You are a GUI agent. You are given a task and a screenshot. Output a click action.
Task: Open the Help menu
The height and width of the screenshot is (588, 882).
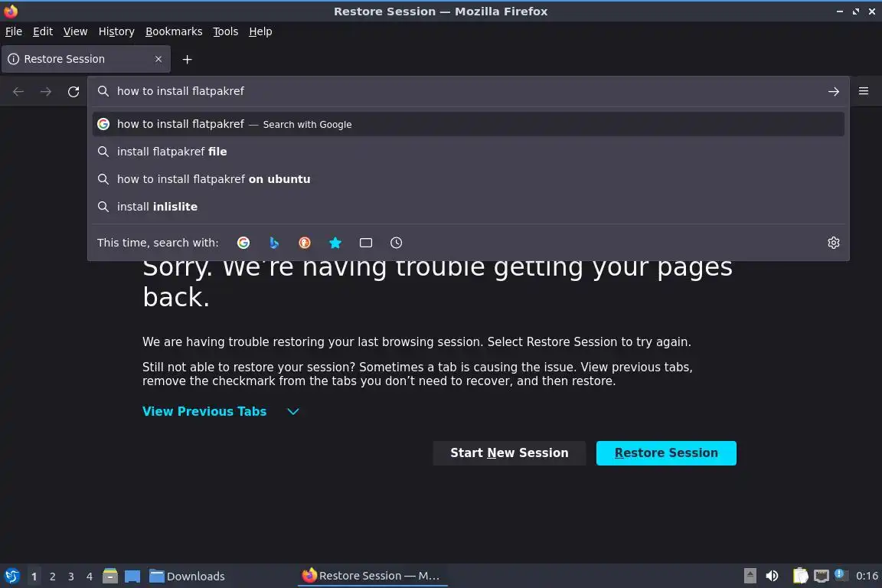(260, 31)
